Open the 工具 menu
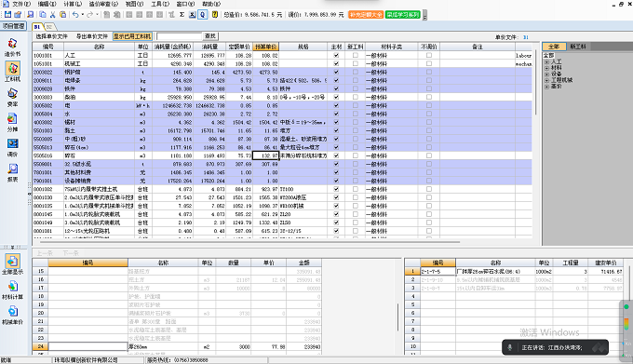This screenshot has height=364, width=633. coord(160,4)
